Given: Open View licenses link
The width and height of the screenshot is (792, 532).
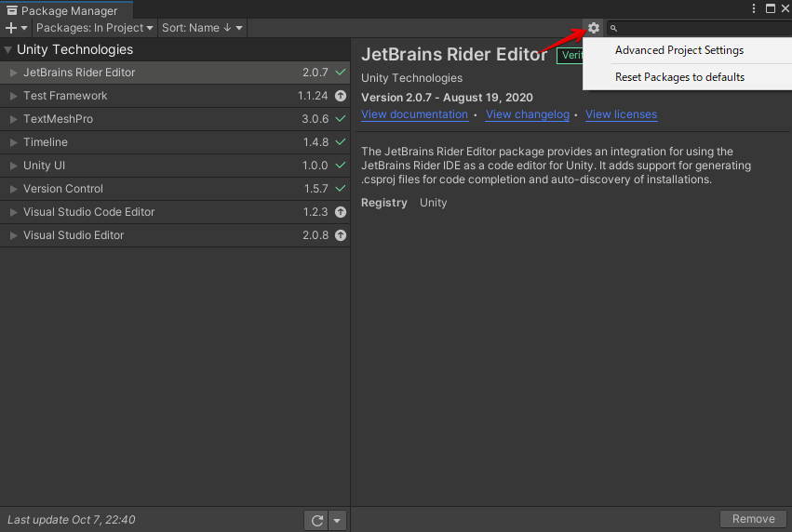Looking at the screenshot, I should coord(621,114).
